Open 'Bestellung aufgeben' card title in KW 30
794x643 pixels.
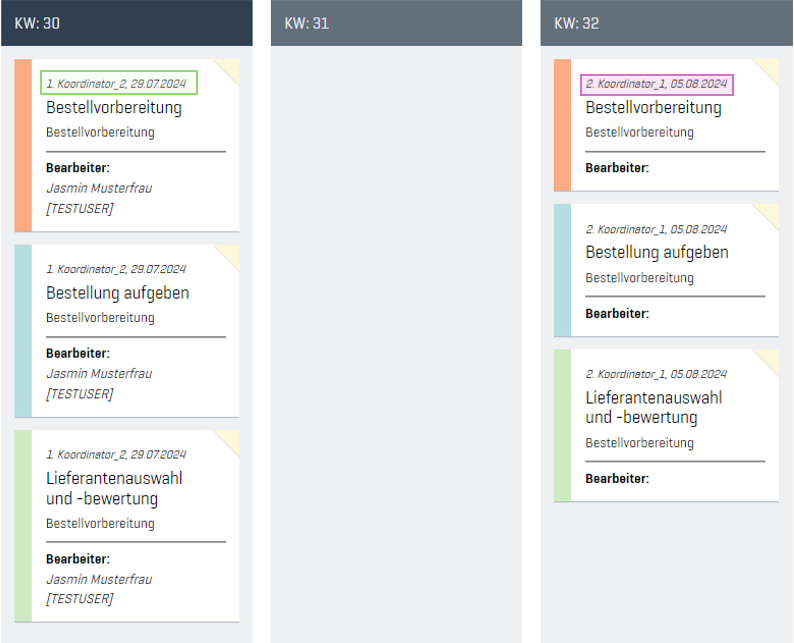pos(117,293)
